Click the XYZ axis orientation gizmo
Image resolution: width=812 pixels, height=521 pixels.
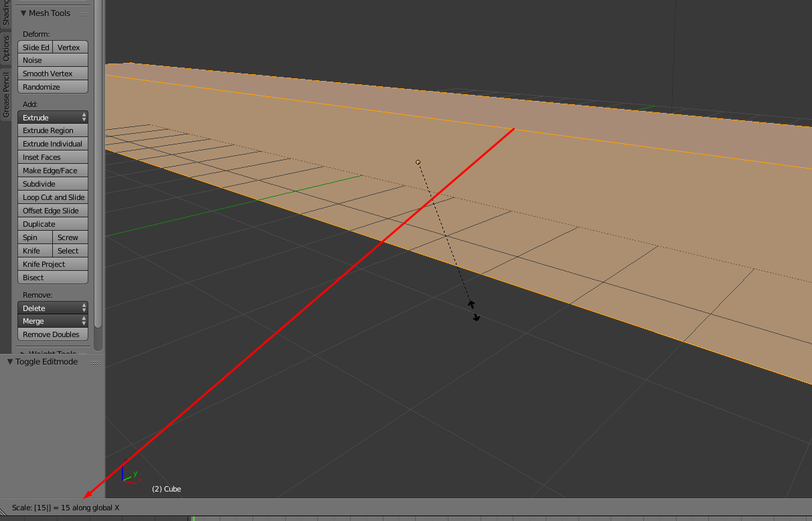pos(130,474)
